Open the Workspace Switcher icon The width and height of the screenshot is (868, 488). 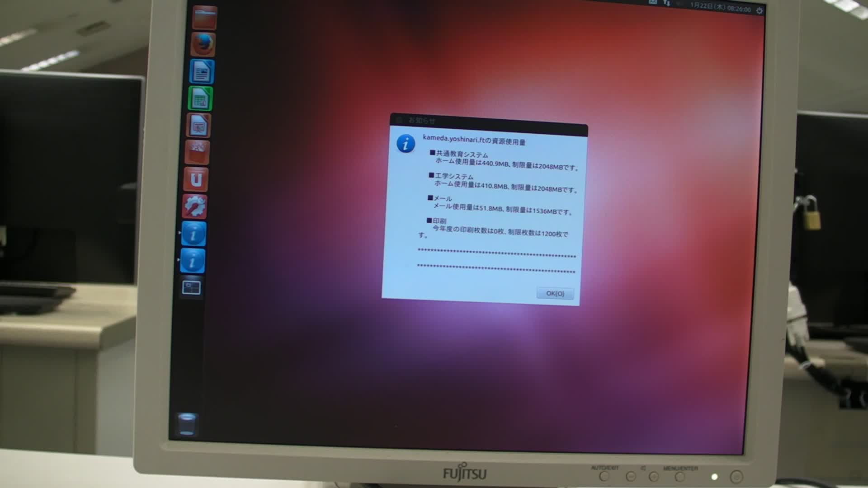click(x=191, y=287)
